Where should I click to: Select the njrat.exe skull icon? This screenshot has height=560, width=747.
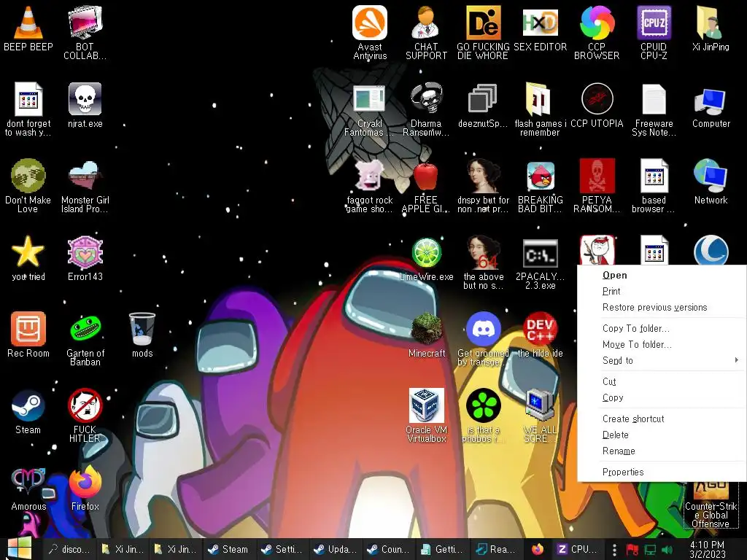point(85,99)
